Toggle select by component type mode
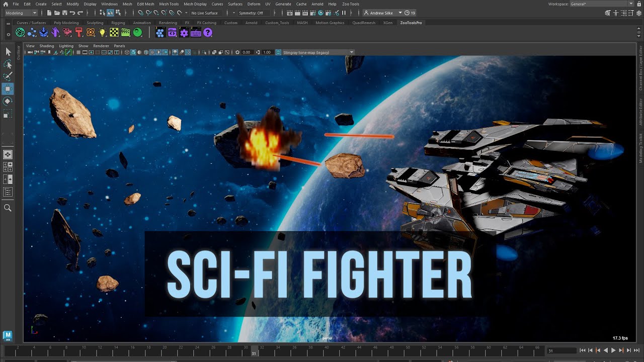 tap(117, 13)
